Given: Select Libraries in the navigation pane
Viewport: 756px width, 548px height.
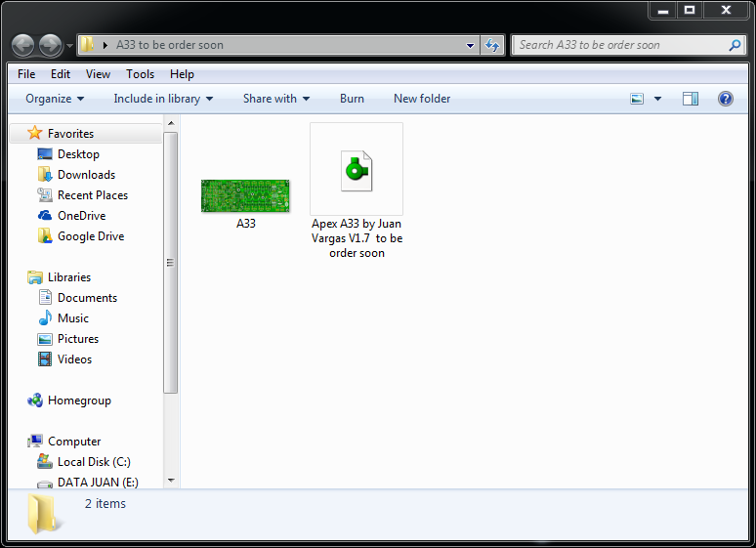Looking at the screenshot, I should 69,277.
